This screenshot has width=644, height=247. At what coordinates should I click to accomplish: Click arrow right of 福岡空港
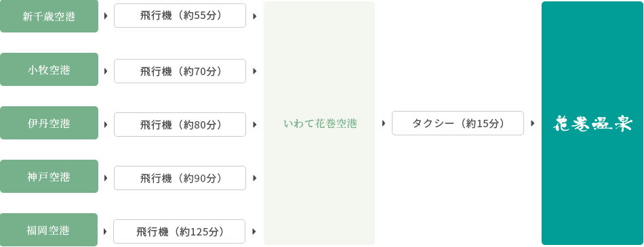pyautogui.click(x=105, y=231)
